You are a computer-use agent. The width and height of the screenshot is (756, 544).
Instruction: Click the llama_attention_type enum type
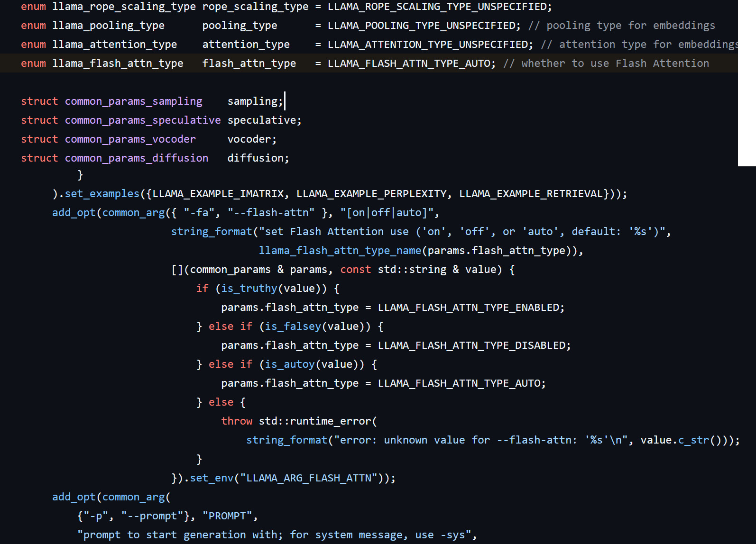(114, 45)
